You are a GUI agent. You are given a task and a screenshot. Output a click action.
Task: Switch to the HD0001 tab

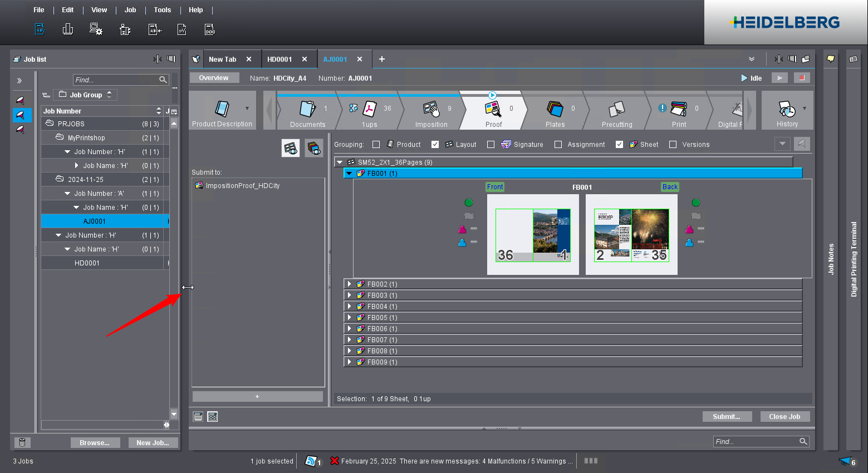click(279, 60)
